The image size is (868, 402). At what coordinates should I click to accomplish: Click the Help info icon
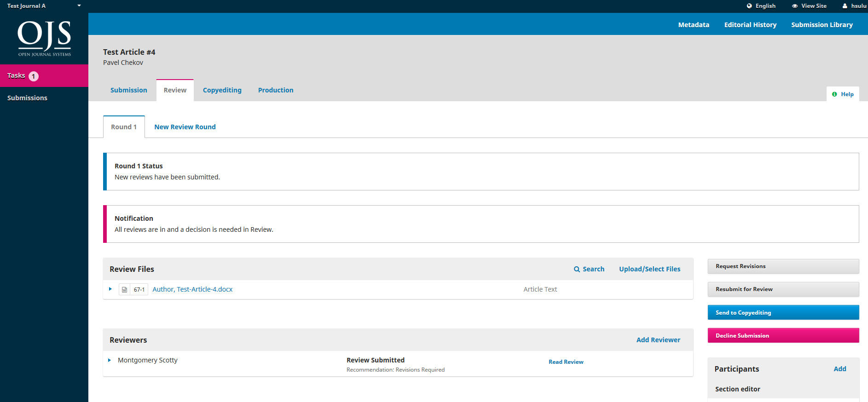click(834, 94)
